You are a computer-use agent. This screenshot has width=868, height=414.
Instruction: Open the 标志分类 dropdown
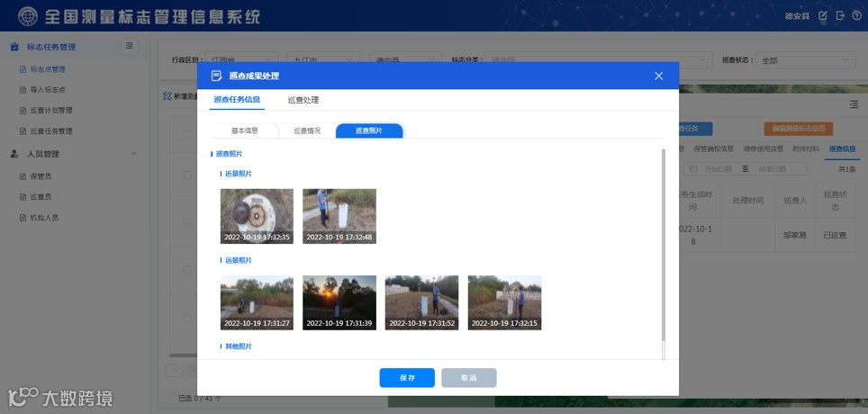[x=599, y=59]
